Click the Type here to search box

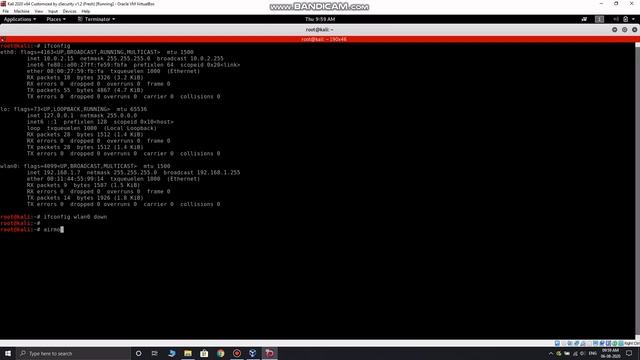(x=73, y=353)
